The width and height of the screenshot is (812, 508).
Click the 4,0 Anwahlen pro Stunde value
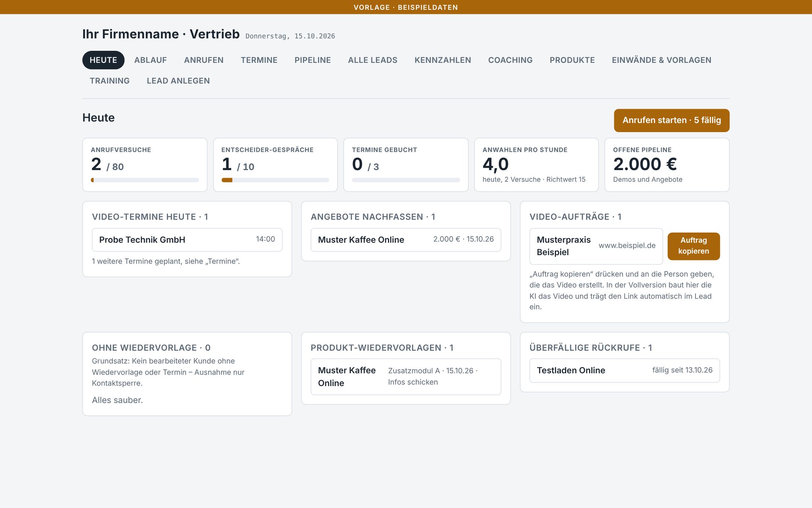[495, 164]
